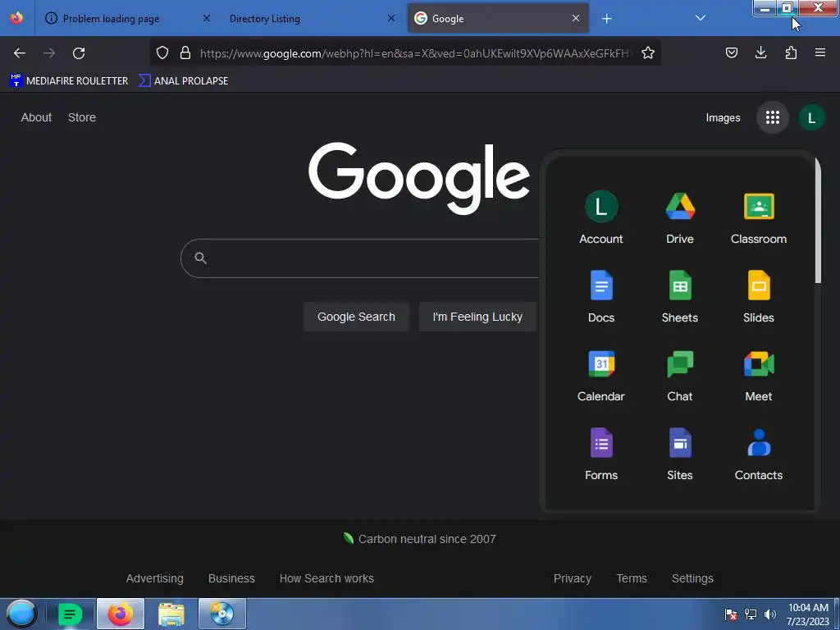Click Carbon neutral since 2007 link
840x630 pixels.
click(x=419, y=539)
